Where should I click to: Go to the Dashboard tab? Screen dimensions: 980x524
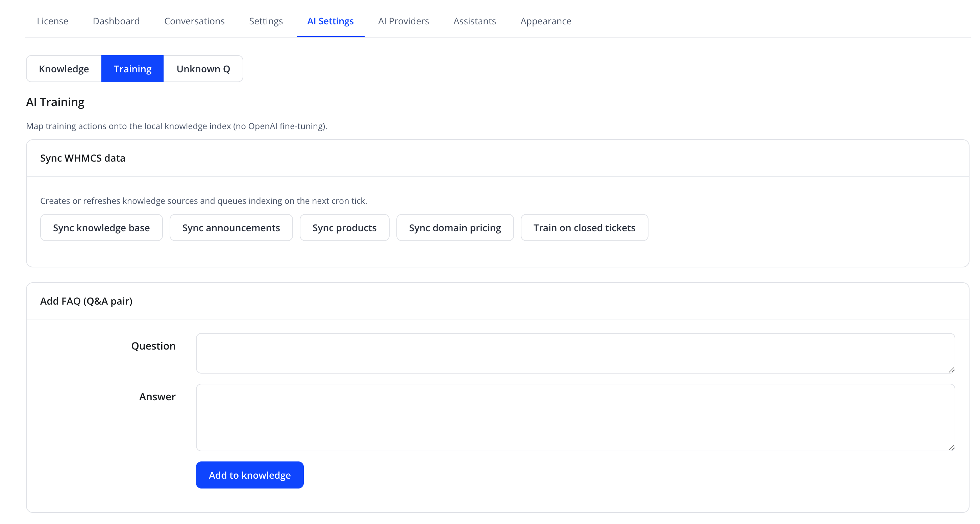[116, 21]
